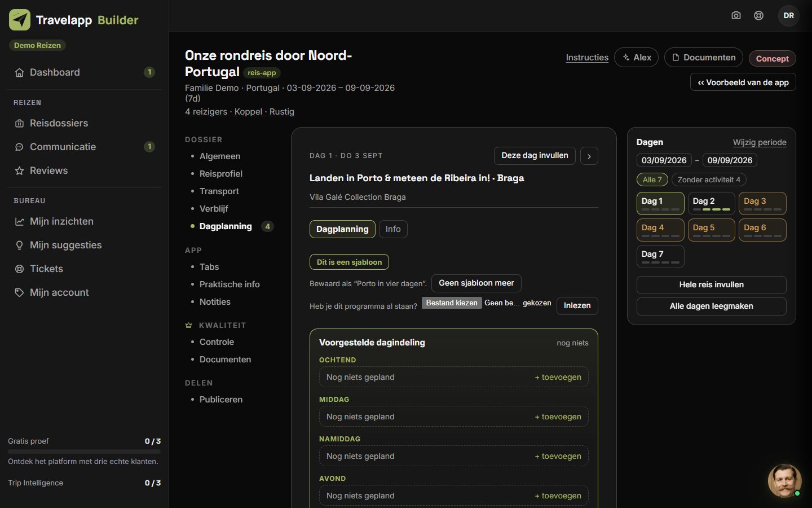Image resolution: width=812 pixels, height=508 pixels.
Task: Click the Travelapp Builder paper-plane logo
Action: [x=20, y=20]
